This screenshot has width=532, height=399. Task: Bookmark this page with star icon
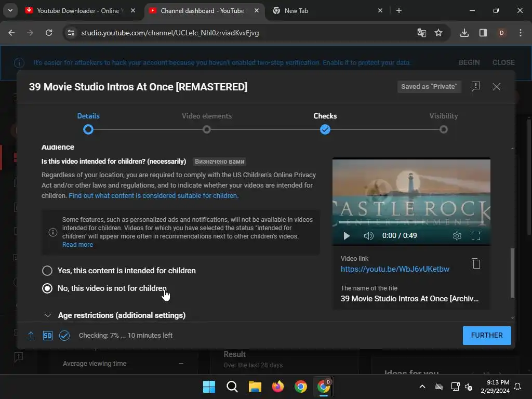[x=438, y=33]
